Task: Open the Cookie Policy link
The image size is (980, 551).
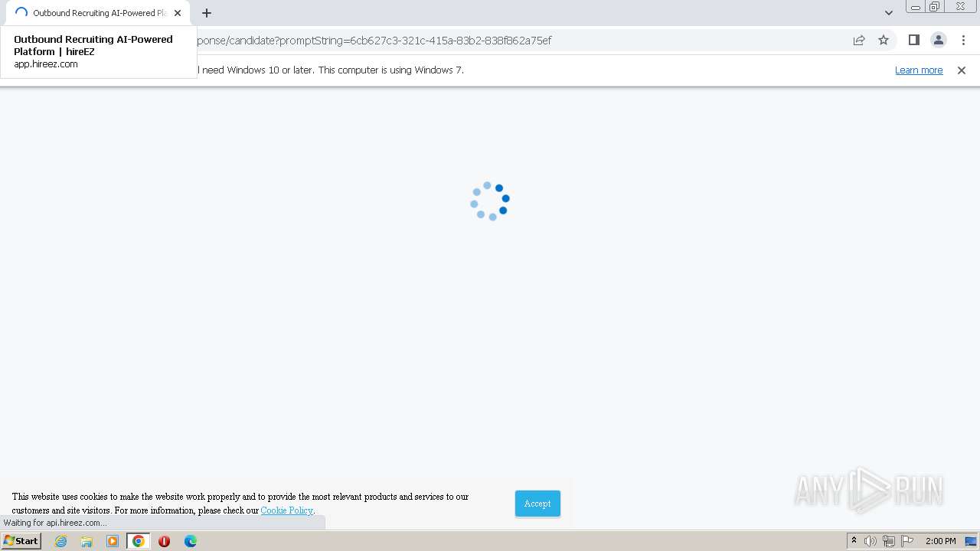Action: pyautogui.click(x=286, y=510)
